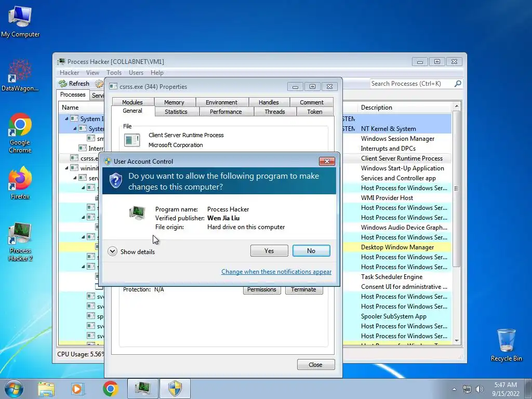Click CPU Usage status bar entry
532x399 pixels.
coord(81,354)
